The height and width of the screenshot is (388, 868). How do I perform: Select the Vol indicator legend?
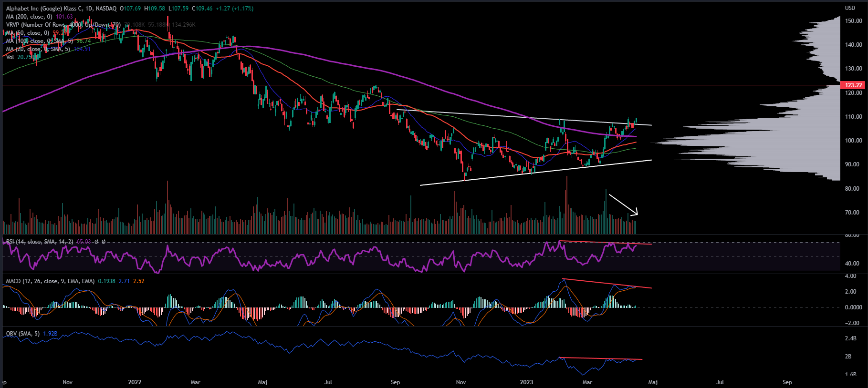click(x=10, y=57)
